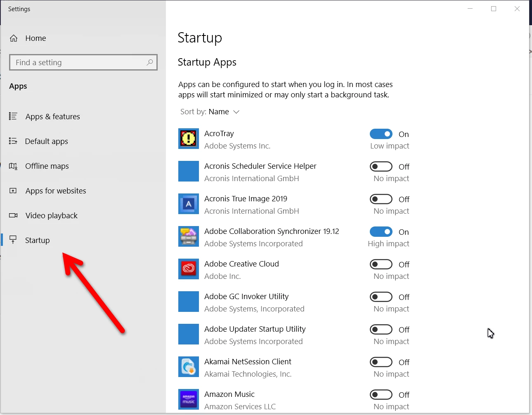Click Adobe Collaboration Synchronizer 19.12 name
The image size is (532, 415).
pyautogui.click(x=272, y=231)
